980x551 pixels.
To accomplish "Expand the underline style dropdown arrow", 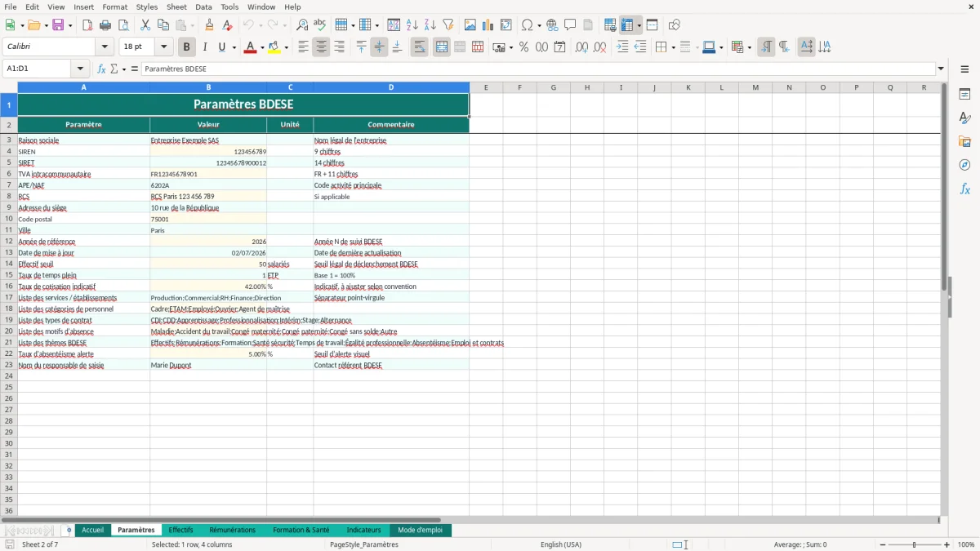I will (x=234, y=47).
